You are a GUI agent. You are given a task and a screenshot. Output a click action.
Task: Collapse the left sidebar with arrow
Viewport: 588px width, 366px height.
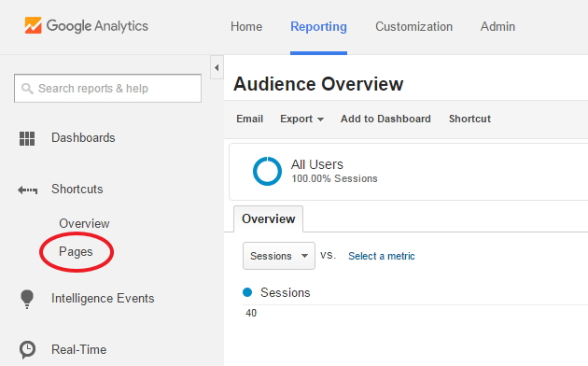[x=217, y=67]
